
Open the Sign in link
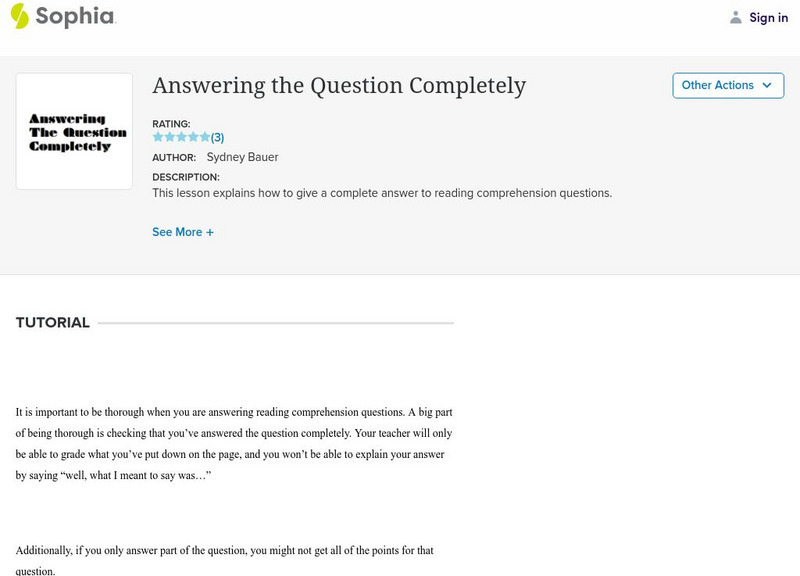768,17
